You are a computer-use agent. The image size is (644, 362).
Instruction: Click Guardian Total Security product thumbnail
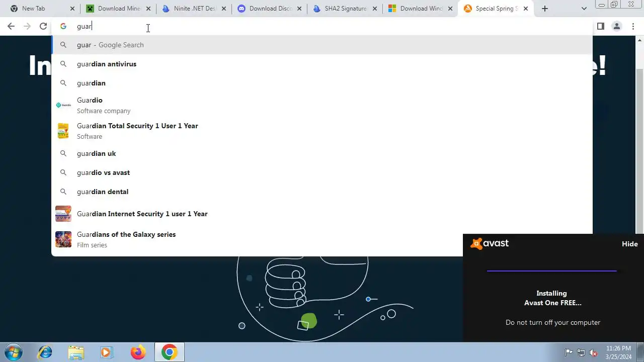[63, 131]
